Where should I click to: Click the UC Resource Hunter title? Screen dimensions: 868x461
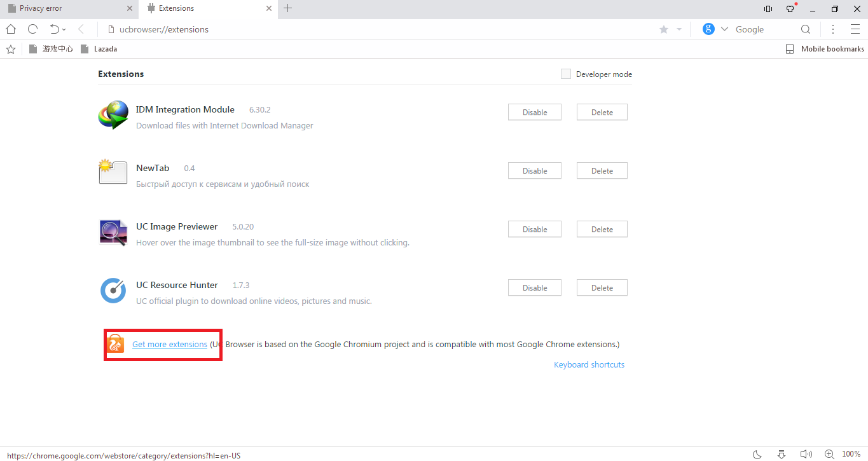pyautogui.click(x=177, y=285)
